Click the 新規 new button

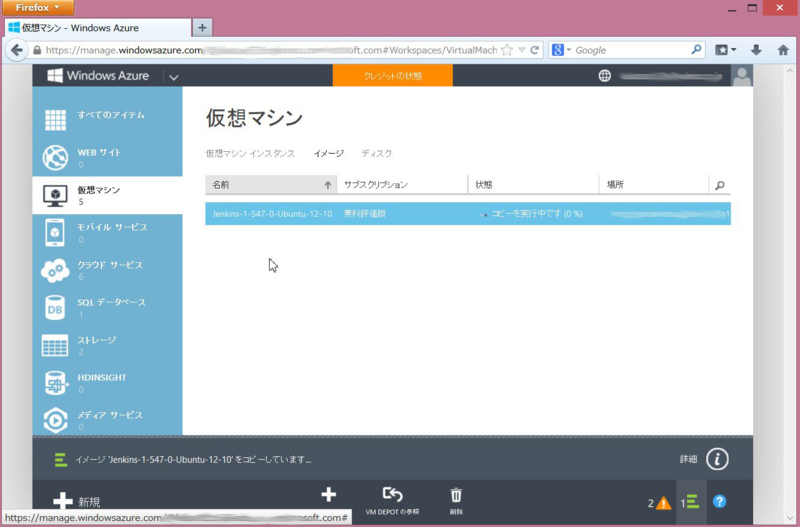point(78,502)
